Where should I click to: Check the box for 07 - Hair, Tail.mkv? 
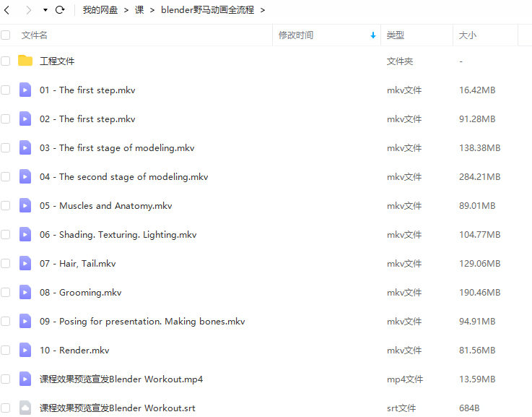pyautogui.click(x=6, y=264)
